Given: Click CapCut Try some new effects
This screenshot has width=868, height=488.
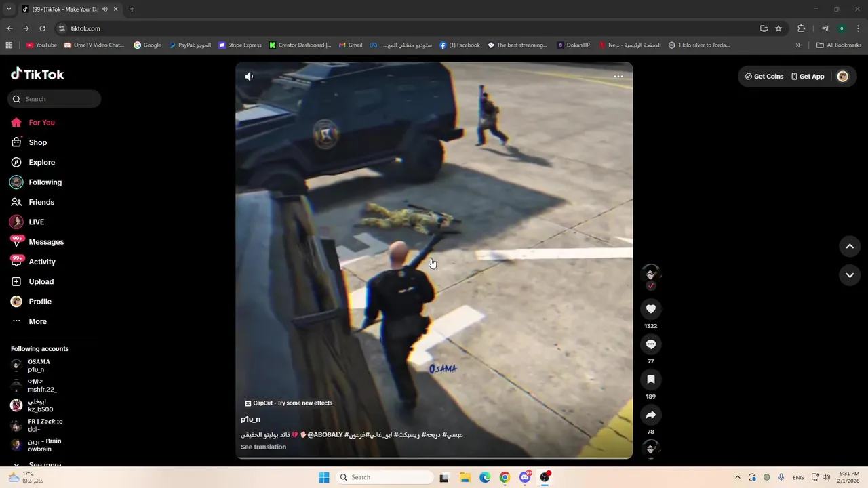Looking at the screenshot, I should pyautogui.click(x=289, y=403).
